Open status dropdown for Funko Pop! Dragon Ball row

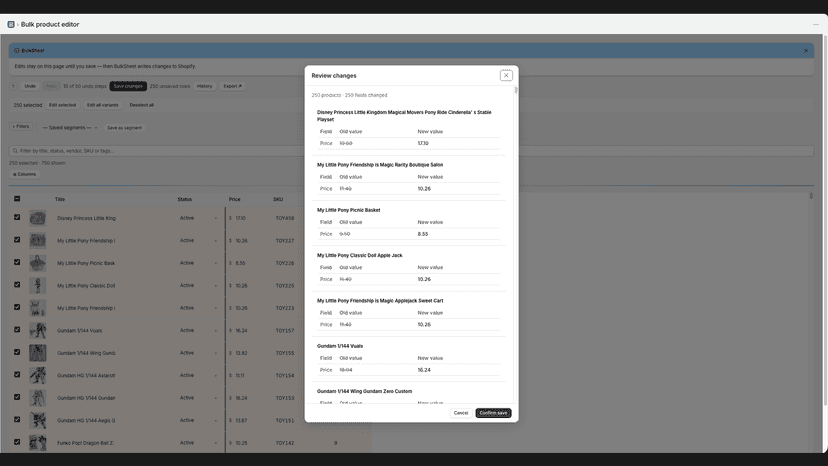(198, 443)
